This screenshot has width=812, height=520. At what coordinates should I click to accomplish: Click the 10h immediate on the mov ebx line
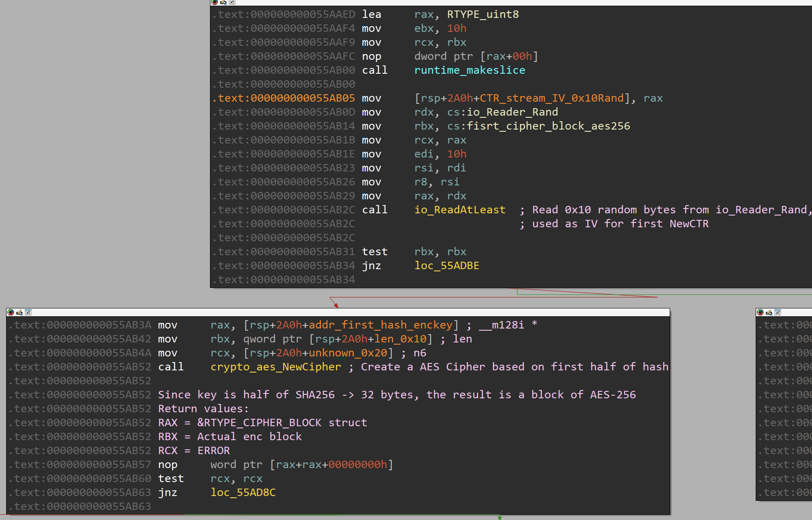pyautogui.click(x=457, y=28)
